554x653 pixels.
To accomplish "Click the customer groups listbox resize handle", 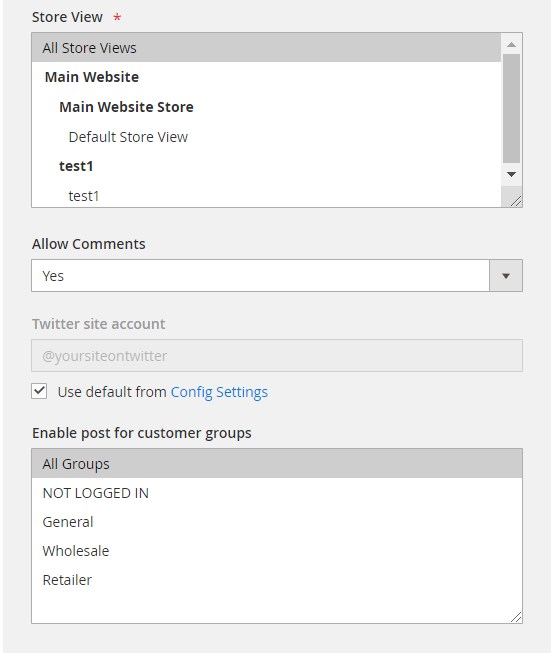I will [x=516, y=617].
